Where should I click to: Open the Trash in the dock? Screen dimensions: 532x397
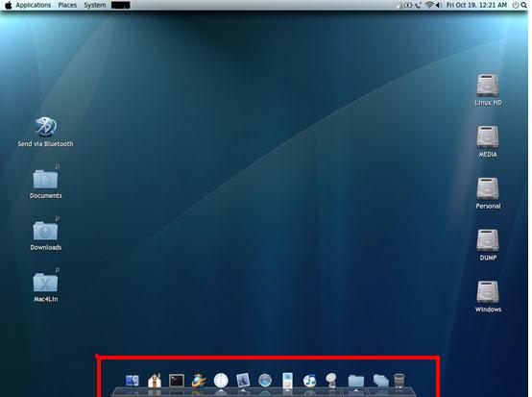[399, 381]
